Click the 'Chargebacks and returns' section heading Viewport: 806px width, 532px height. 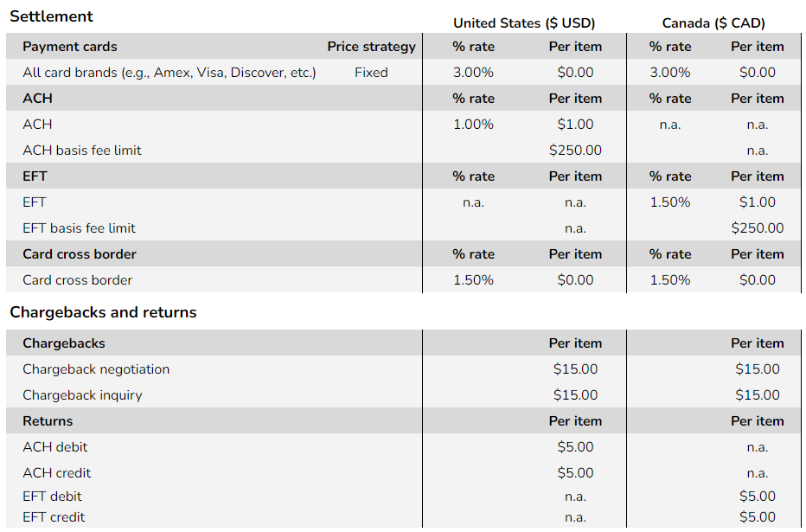coord(103,312)
